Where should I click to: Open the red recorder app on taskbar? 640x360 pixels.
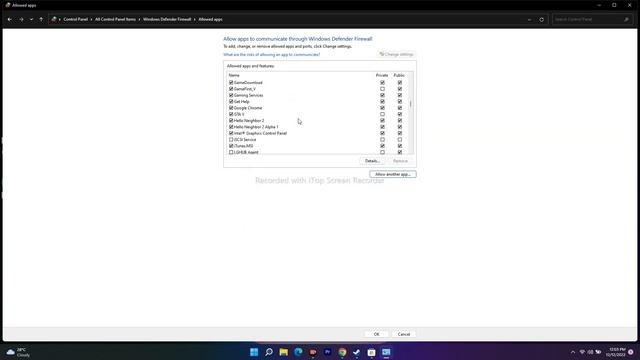point(313,352)
